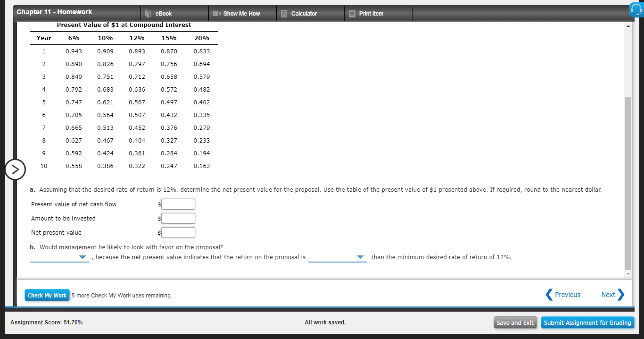
Task: Click the headset help icon
Action: pos(636,10)
